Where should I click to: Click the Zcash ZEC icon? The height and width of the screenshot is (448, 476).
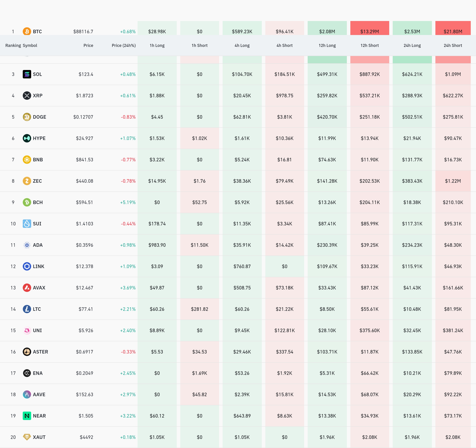point(27,181)
